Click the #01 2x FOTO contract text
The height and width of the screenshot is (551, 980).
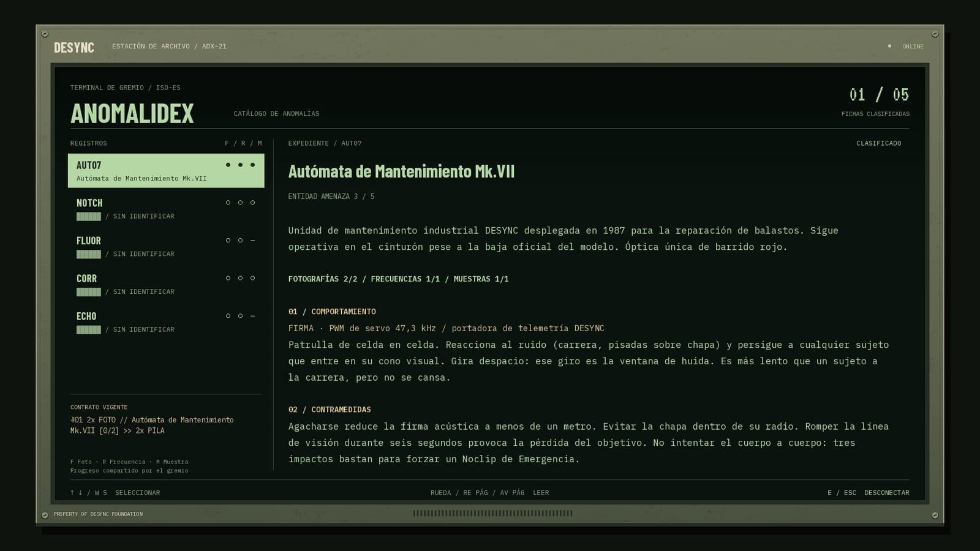click(x=152, y=425)
